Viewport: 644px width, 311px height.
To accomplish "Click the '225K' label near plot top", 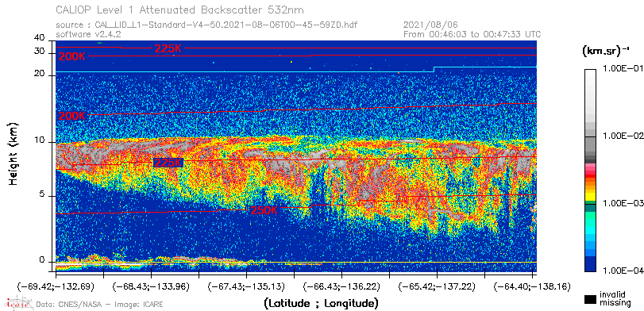I will coord(168,48).
